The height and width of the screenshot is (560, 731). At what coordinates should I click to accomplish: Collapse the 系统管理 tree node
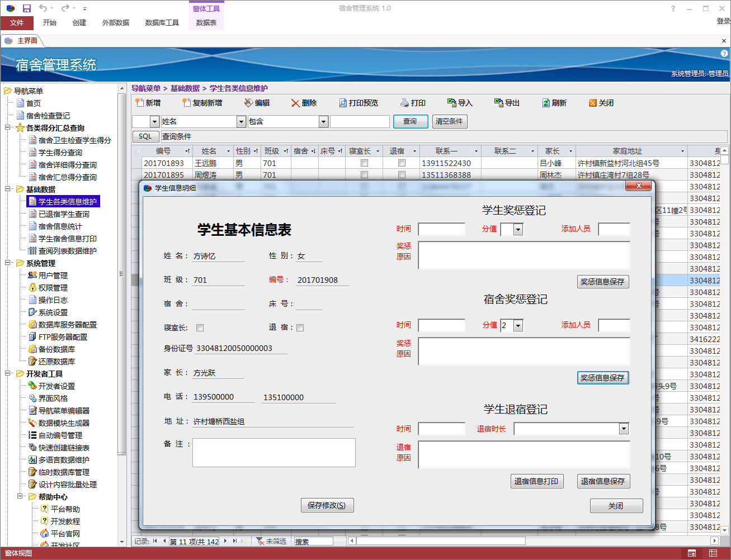[8, 263]
